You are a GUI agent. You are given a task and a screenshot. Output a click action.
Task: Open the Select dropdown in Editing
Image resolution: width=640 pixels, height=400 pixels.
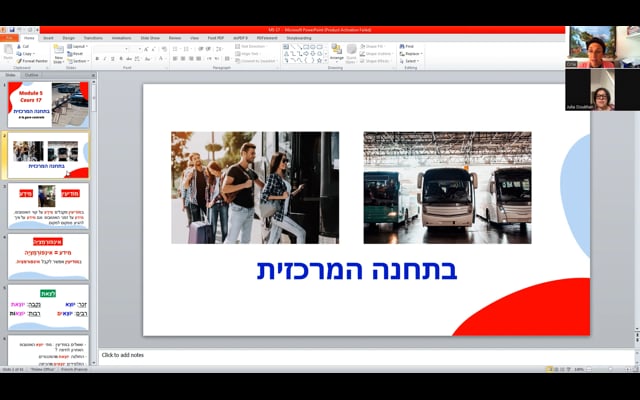409,61
